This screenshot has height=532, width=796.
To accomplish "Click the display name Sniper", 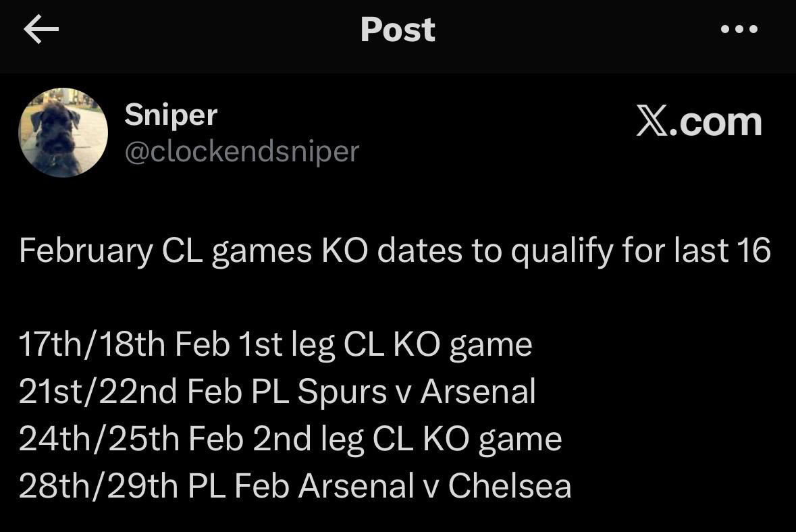I will (x=171, y=115).
